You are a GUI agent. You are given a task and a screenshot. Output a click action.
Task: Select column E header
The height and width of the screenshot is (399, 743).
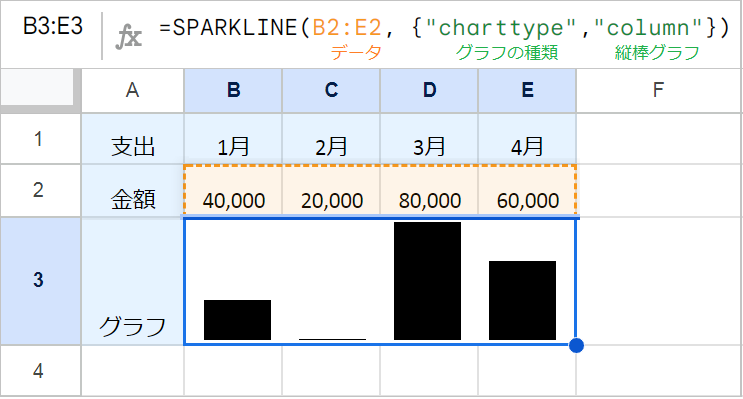click(527, 90)
